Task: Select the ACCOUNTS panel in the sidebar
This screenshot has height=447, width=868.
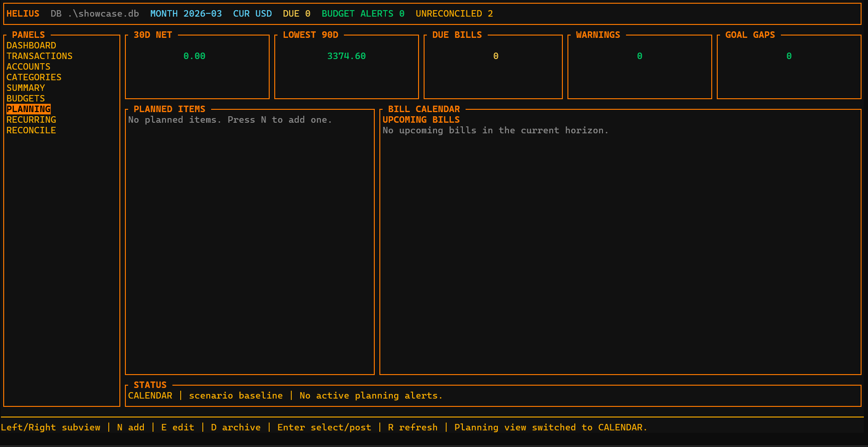Action: (x=29, y=66)
